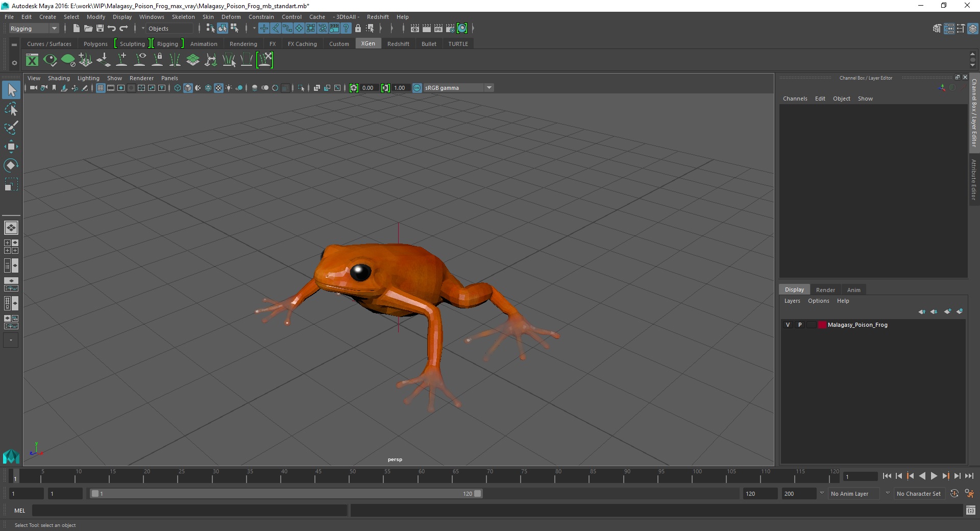Image resolution: width=980 pixels, height=531 pixels.
Task: Click XGen lock guides shelf icon
Action: tap(157, 60)
